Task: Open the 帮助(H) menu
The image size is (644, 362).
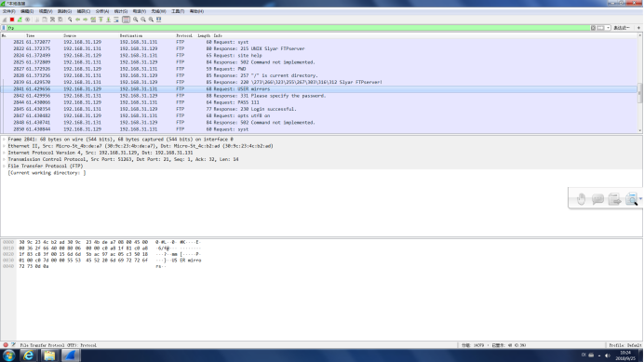Action: (x=196, y=11)
